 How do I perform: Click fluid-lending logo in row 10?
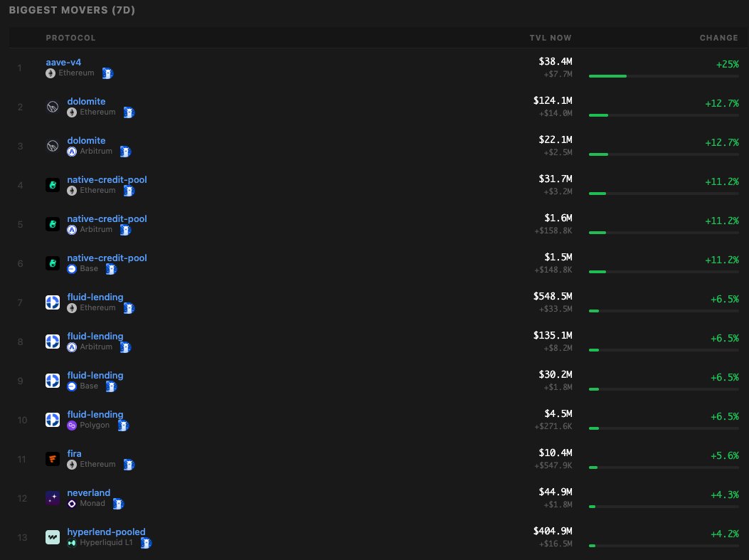coord(53,420)
